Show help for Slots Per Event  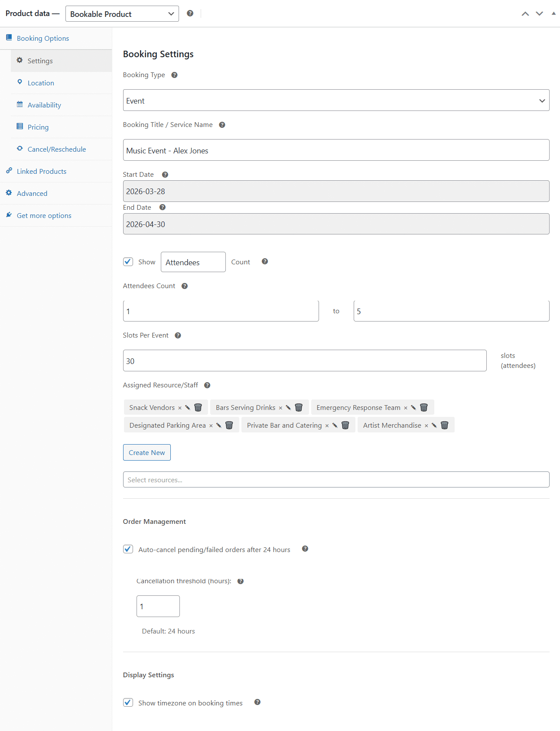tap(178, 335)
